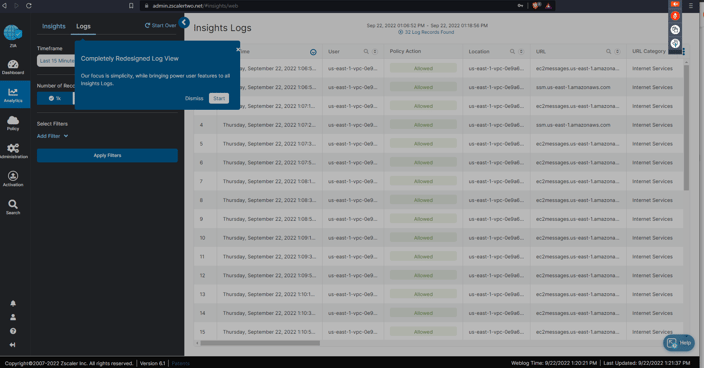Viewport: 704px width, 368px height.
Task: Click the 32 Log Records Found link
Action: [x=426, y=32]
